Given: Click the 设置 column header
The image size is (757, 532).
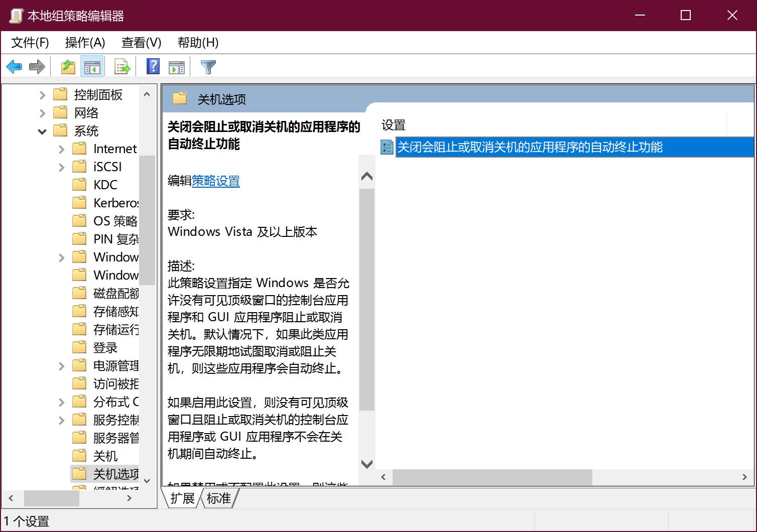Looking at the screenshot, I should pos(395,125).
